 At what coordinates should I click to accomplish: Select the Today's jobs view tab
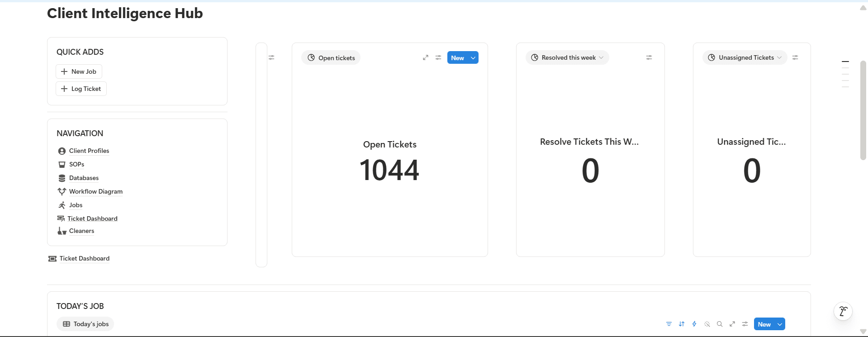(x=85, y=324)
